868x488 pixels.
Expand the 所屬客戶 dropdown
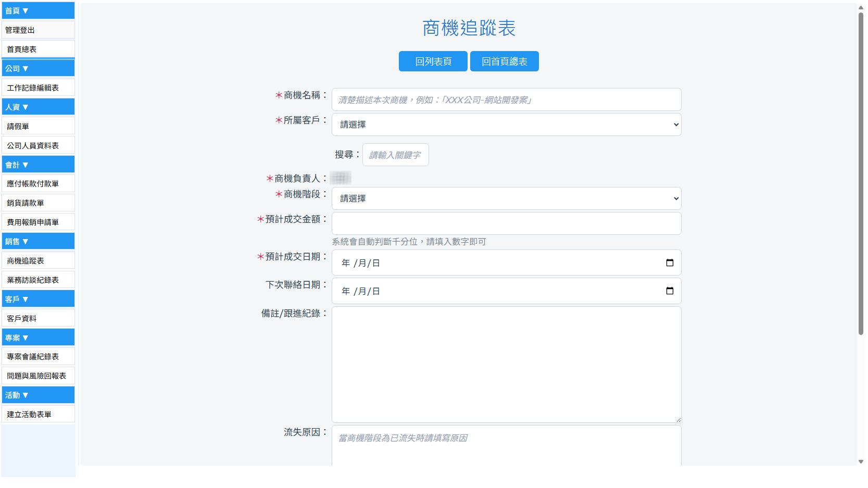click(506, 124)
